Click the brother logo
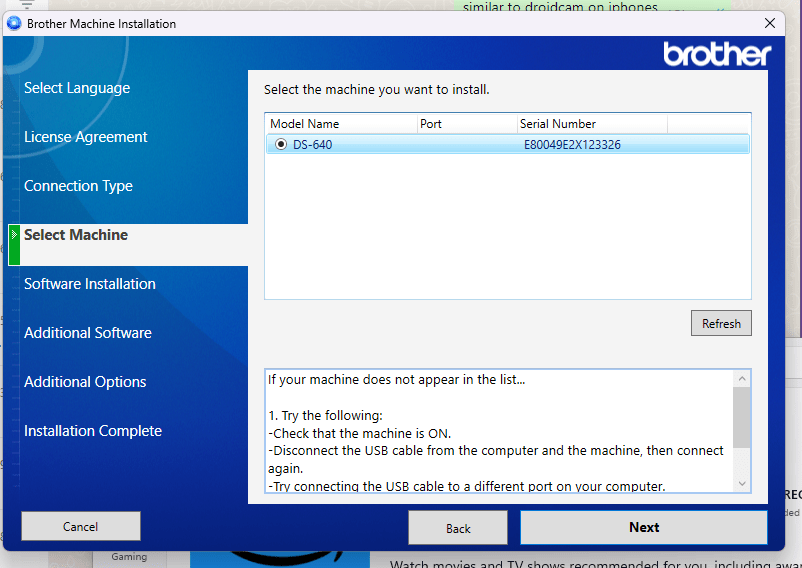 click(x=717, y=54)
